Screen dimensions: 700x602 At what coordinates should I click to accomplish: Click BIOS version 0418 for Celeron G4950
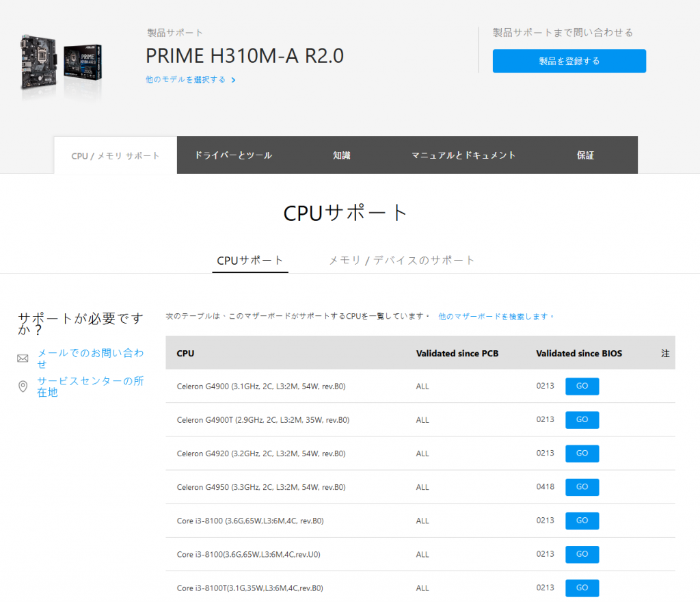click(x=545, y=486)
